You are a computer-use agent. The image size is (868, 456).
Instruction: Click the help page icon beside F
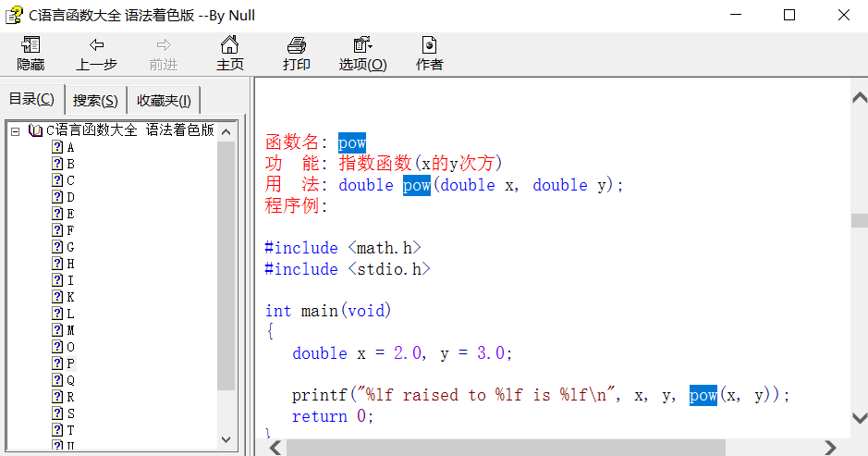coord(57,230)
